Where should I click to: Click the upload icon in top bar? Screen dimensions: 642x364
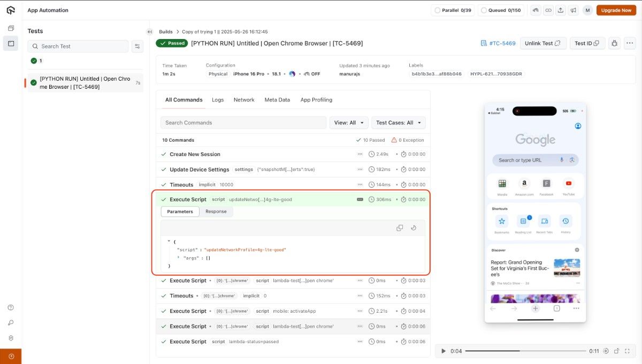pos(561,10)
